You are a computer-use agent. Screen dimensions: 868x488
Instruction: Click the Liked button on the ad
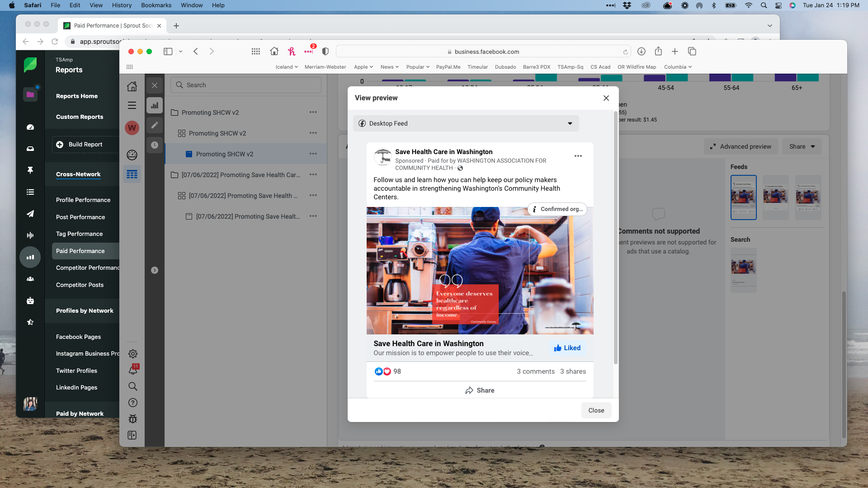567,348
